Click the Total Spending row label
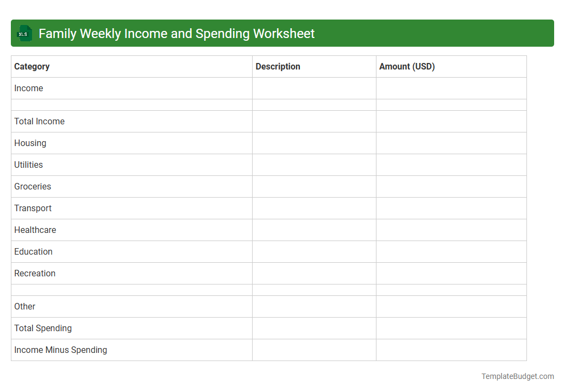565x392 pixels. pos(43,328)
